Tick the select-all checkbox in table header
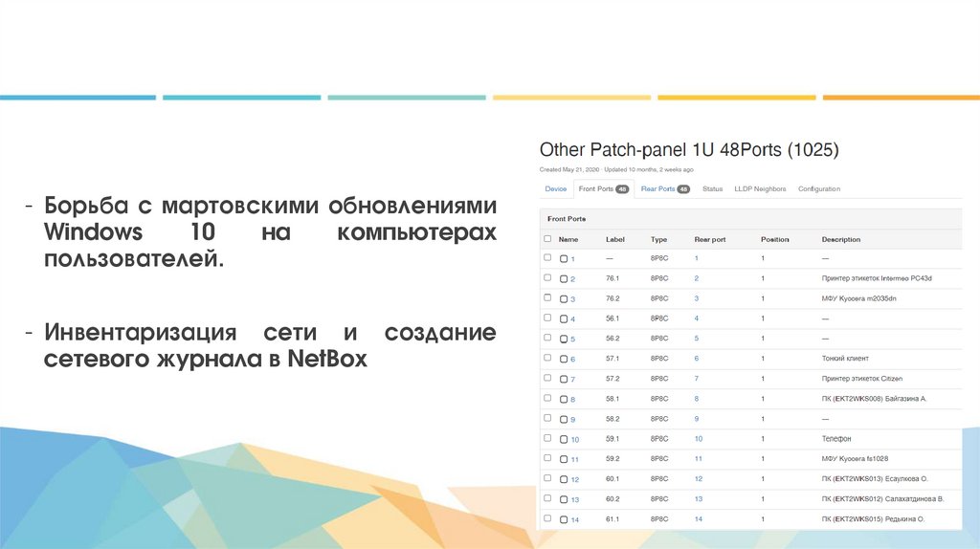This screenshot has width=980, height=549. click(x=547, y=239)
